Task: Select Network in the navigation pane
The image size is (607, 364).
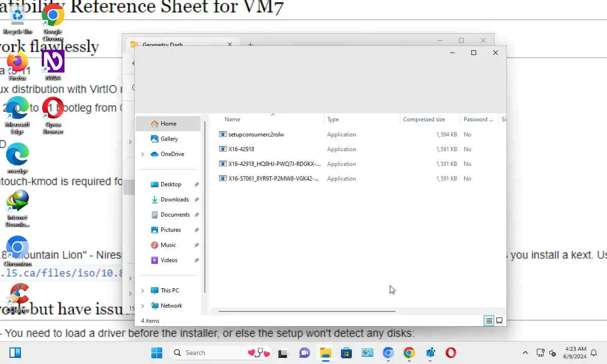Action: pos(171,306)
